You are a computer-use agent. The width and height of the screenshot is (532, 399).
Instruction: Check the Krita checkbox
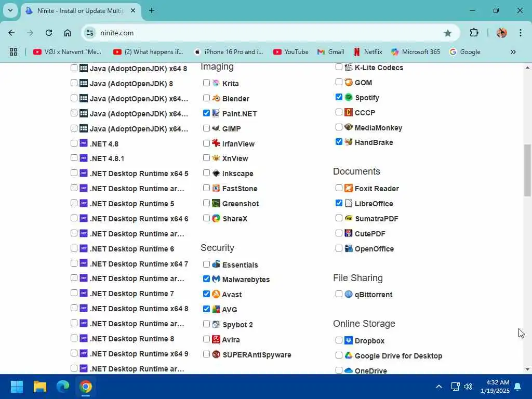click(206, 83)
